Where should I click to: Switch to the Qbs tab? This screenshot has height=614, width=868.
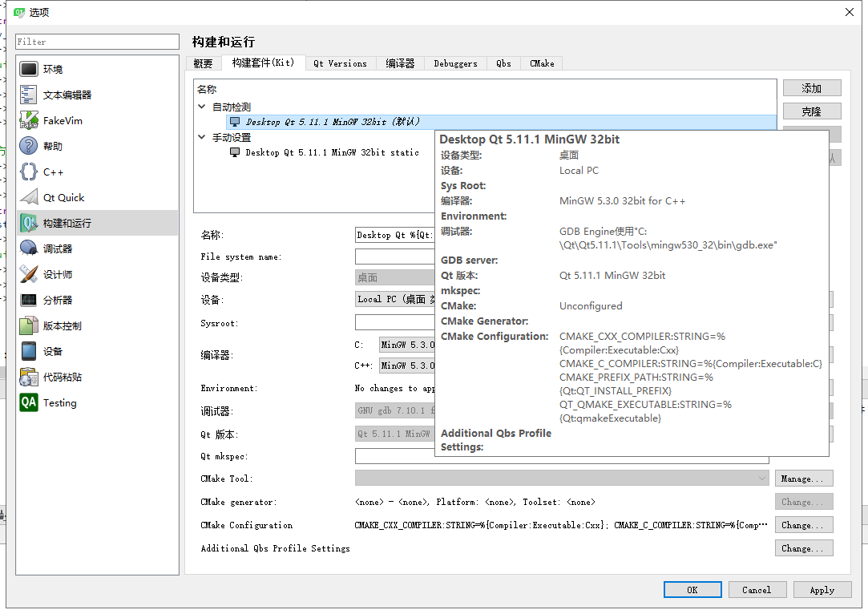pos(504,63)
